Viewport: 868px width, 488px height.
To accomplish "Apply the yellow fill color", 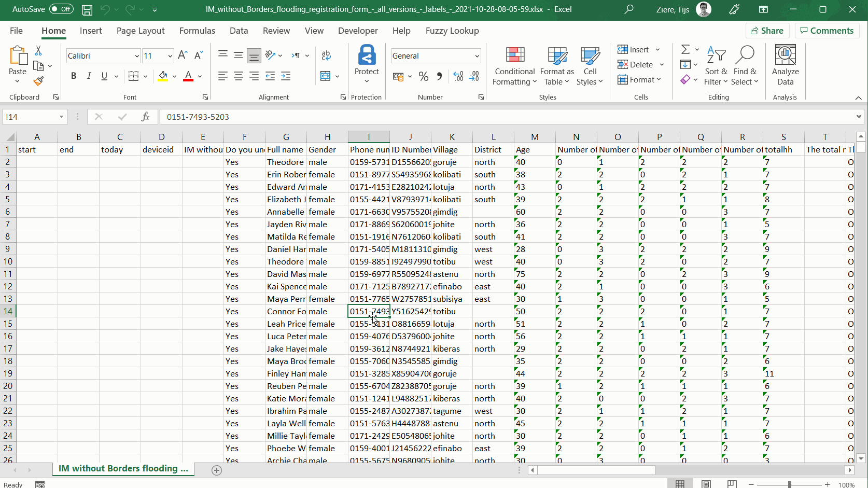I will tap(163, 76).
